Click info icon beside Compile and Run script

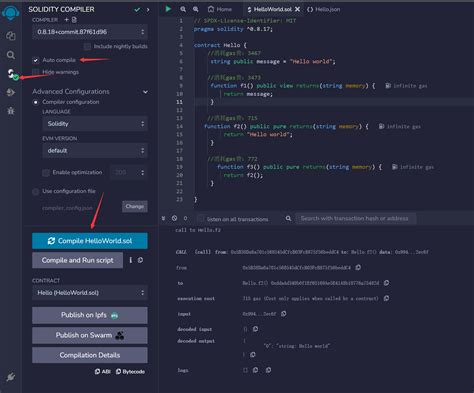[131, 260]
